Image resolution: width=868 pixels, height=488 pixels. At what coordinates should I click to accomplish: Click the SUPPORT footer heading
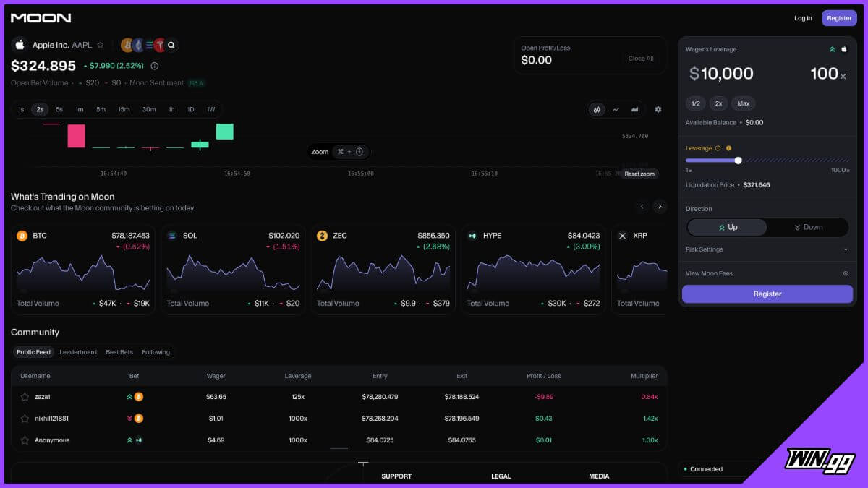click(396, 476)
